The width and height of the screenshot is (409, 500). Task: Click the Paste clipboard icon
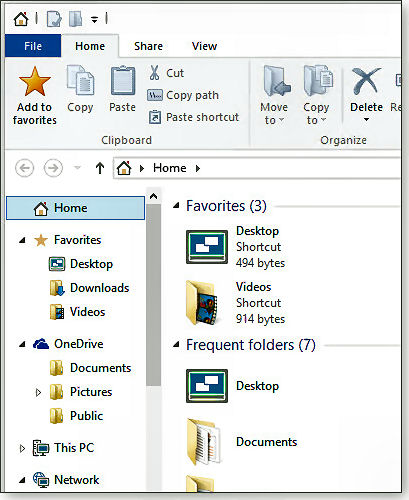123,80
